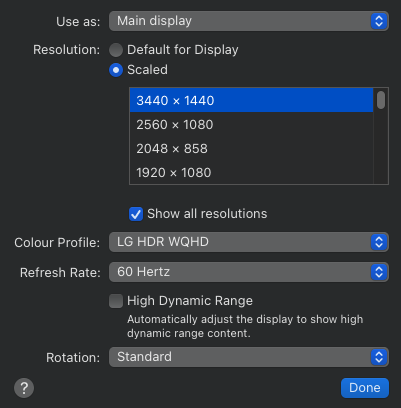Click the Done button
The image size is (401, 408).
click(365, 388)
